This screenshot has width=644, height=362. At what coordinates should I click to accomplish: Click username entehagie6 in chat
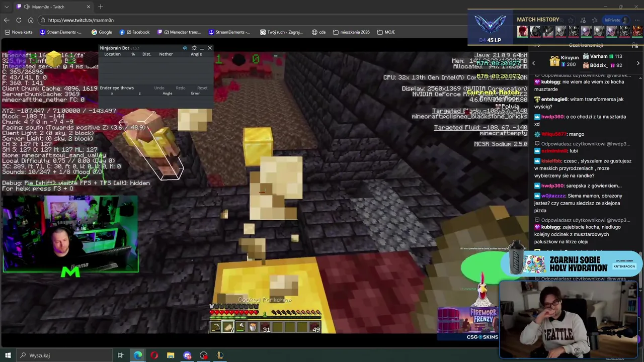(x=554, y=100)
